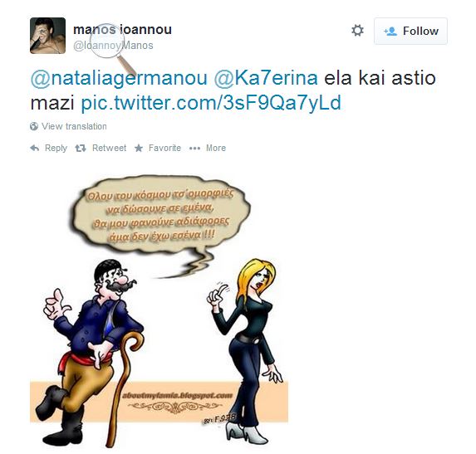476x454 pixels.
Task: Click the Retweet label
Action: click(x=109, y=148)
